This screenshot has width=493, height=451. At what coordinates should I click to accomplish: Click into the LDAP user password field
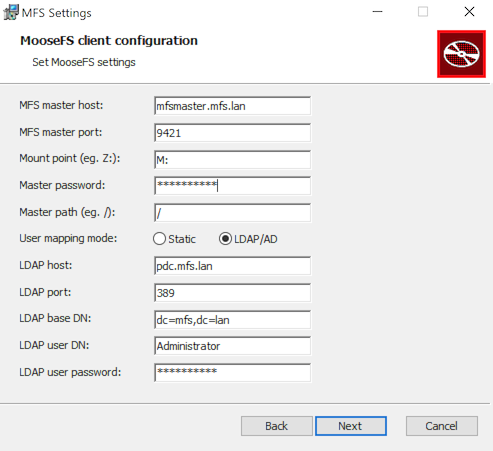tap(232, 373)
